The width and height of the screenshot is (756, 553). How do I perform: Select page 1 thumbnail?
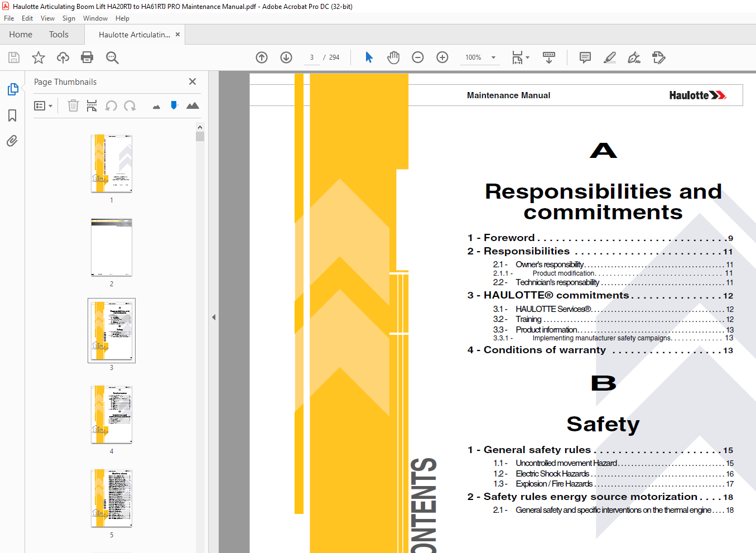112,164
